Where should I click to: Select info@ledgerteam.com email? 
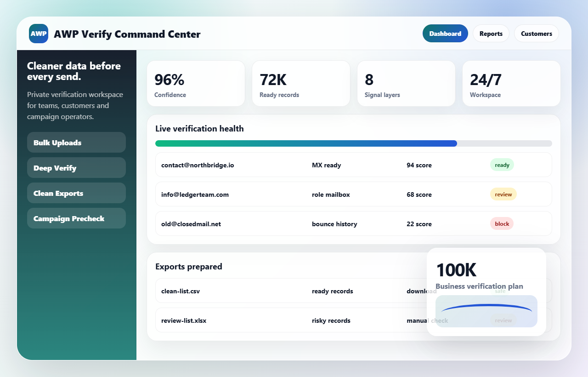(195, 194)
